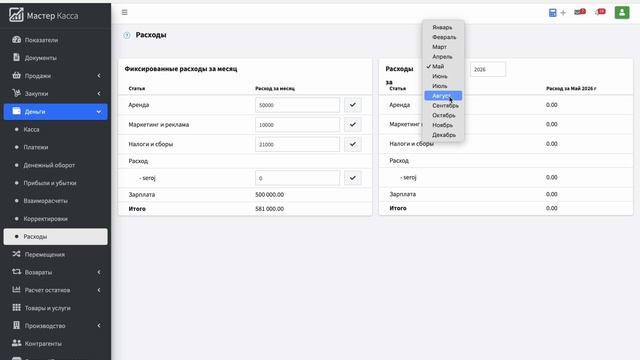Screen dimensions: 640x360
Task: Click the plus icon in header
Action: 563,13
